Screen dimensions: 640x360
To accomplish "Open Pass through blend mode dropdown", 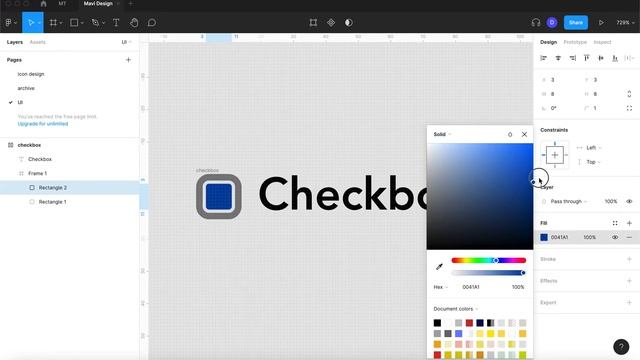I will click(569, 201).
